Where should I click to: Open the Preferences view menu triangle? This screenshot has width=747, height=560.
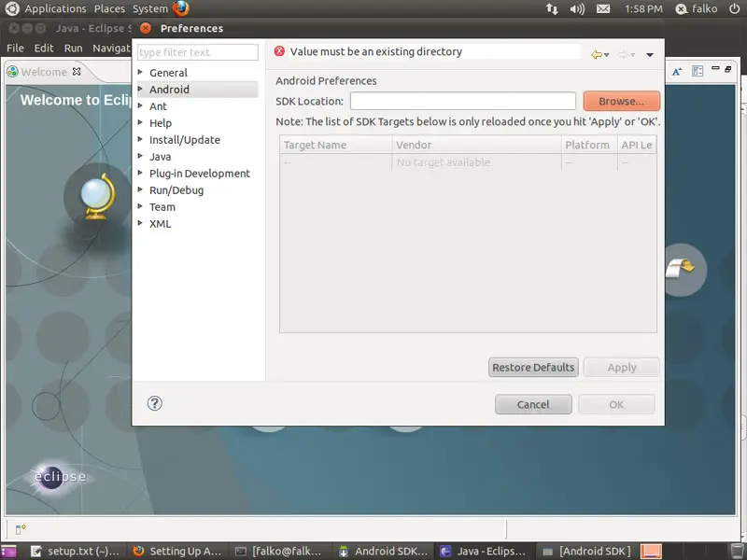649,55
